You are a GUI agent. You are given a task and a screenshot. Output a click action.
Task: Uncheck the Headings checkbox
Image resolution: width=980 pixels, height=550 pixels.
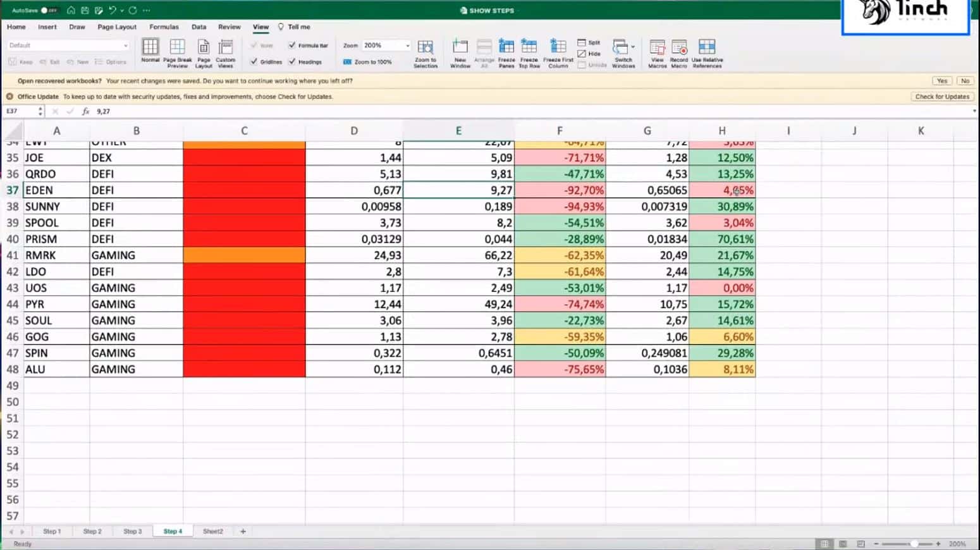click(292, 62)
